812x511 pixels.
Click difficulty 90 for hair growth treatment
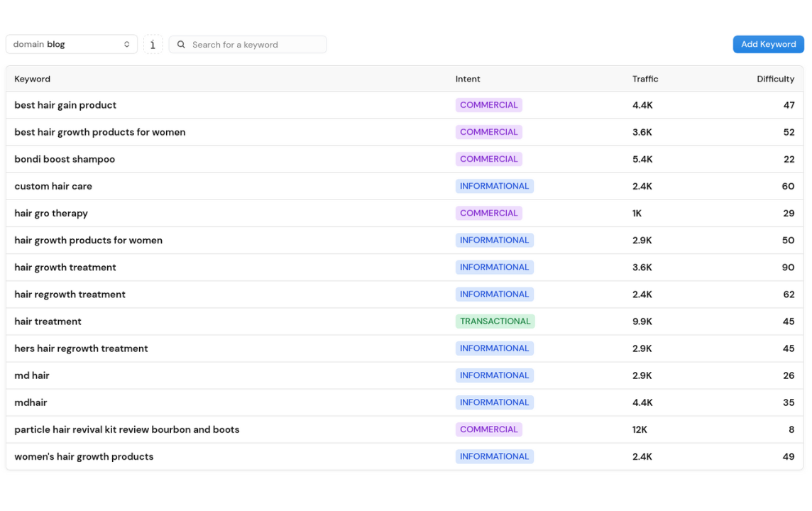(788, 267)
